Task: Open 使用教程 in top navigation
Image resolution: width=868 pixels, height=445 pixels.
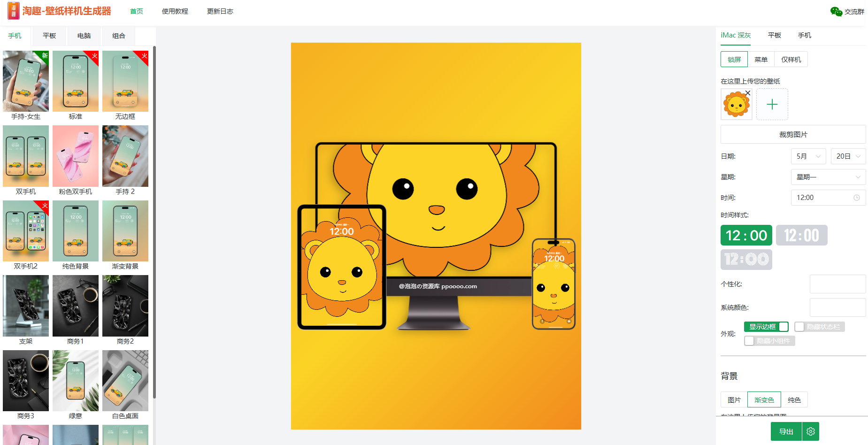Action: 175,11
